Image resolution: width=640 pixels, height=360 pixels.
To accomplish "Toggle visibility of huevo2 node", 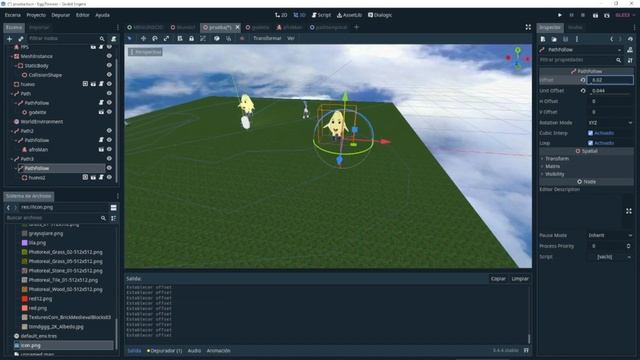I will (109, 178).
